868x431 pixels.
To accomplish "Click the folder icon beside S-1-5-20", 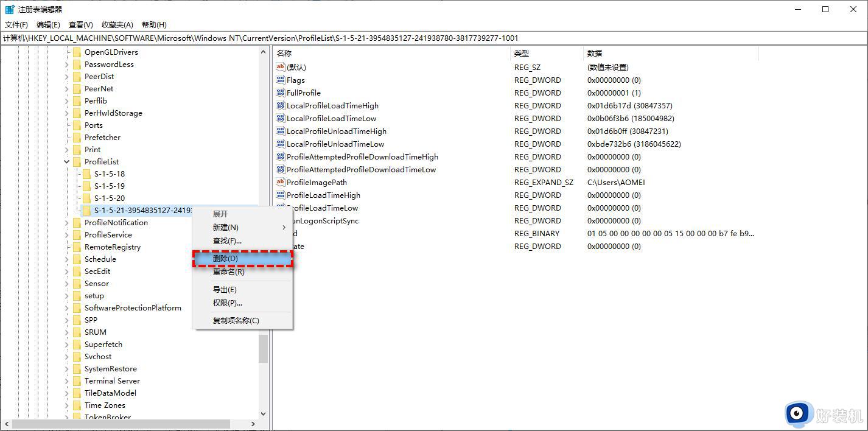I will 86,198.
